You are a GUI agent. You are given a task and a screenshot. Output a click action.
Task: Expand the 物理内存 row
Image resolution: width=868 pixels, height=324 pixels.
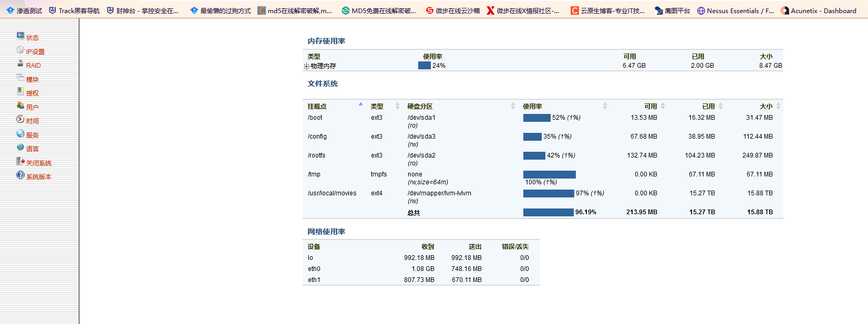point(306,66)
